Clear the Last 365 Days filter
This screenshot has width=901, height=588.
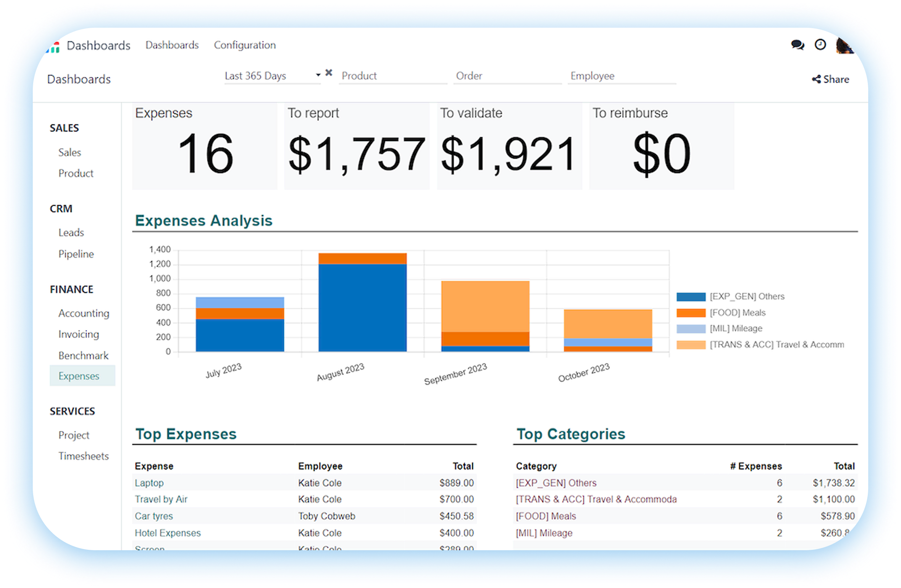329,73
